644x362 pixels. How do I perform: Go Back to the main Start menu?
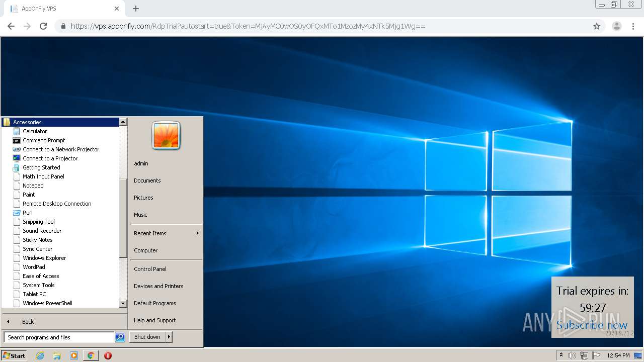[x=28, y=322]
